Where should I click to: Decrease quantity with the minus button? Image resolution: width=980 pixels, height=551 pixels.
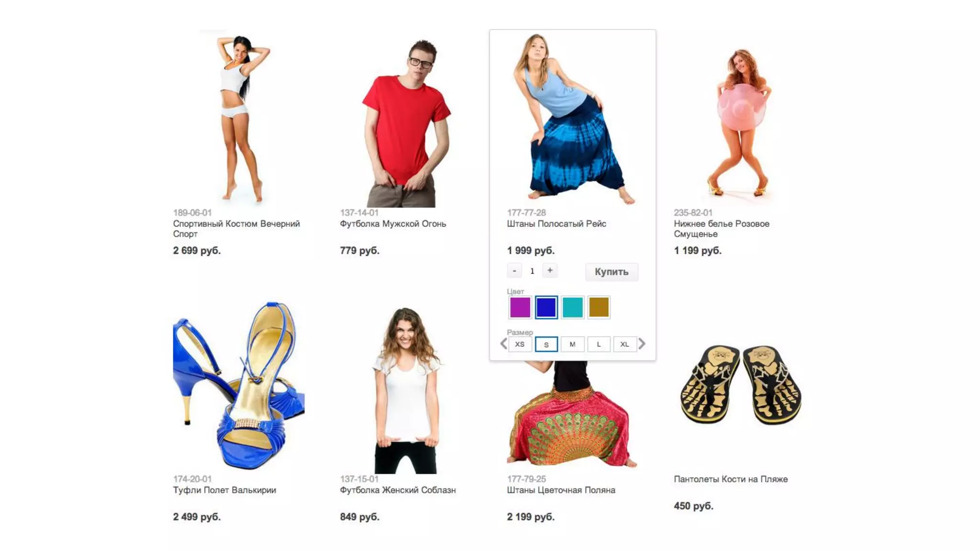514,271
